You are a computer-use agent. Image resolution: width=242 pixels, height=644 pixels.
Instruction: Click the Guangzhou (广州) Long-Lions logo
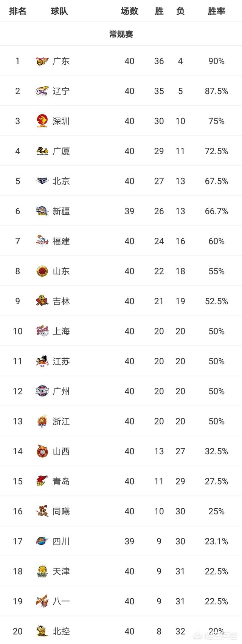(x=42, y=391)
